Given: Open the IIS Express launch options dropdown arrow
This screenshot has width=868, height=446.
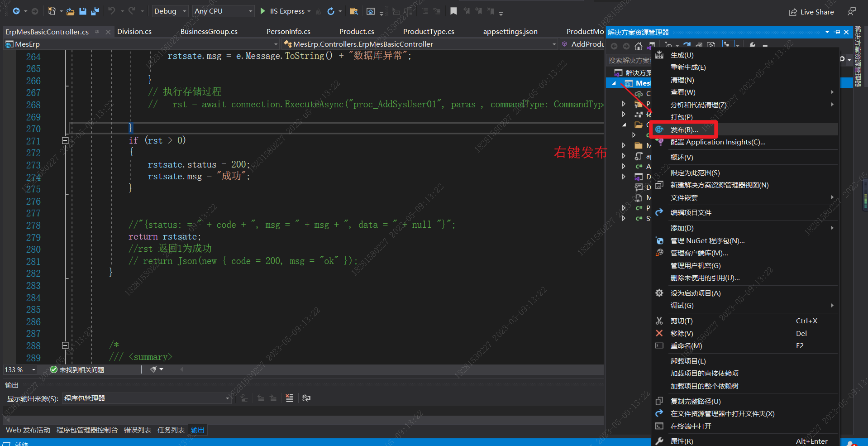Looking at the screenshot, I should pos(309,11).
